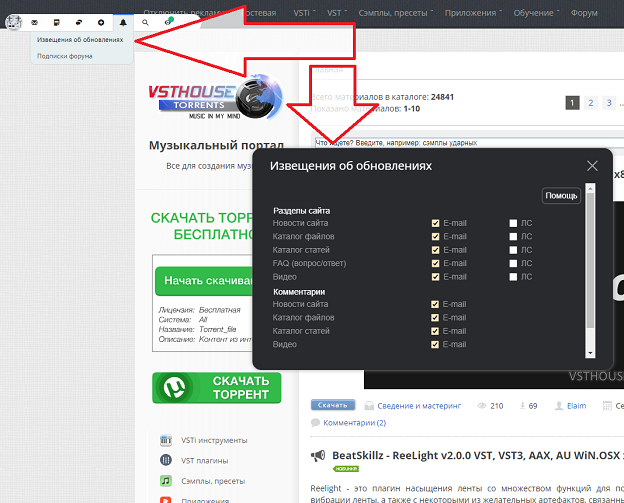Expand 'Обучение' navigation menu
624x503 pixels.
(536, 13)
